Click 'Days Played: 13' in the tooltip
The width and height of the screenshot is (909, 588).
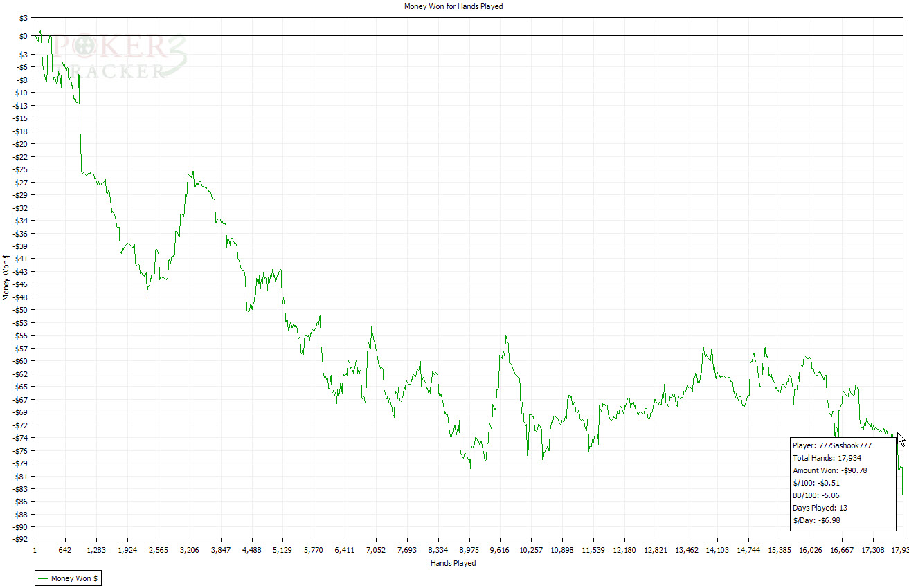(820, 508)
